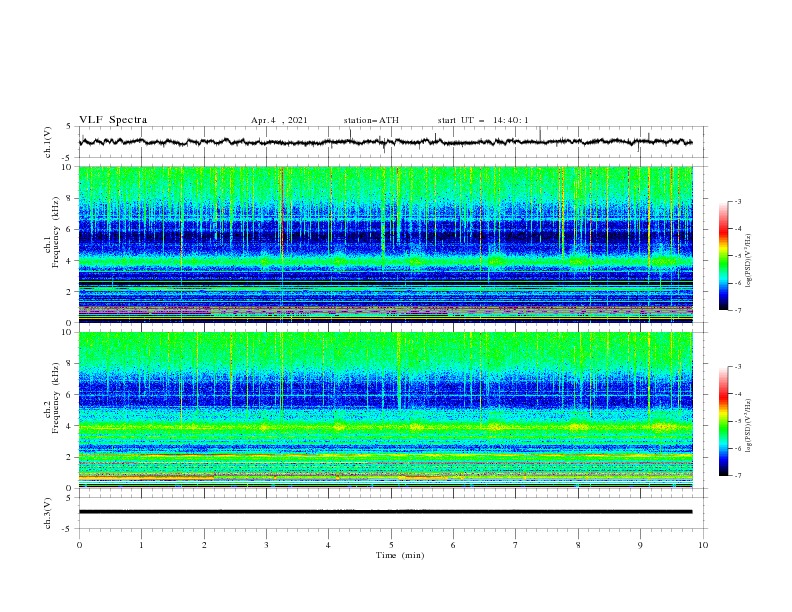Click time axis tick label '1'
This screenshot has width=792, height=612.
coord(141,545)
